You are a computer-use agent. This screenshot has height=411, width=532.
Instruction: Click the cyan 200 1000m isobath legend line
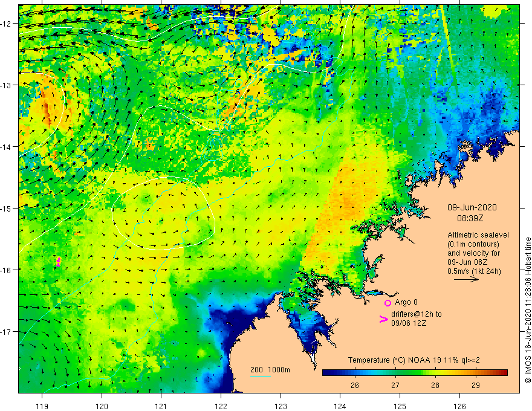(261, 377)
